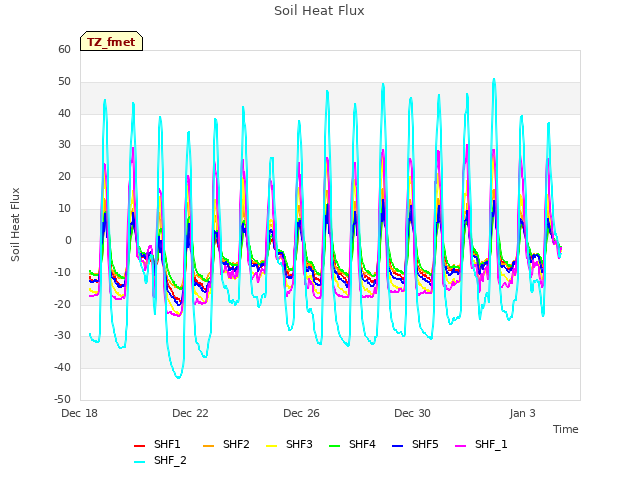Click the Dec 26 x-axis label
The height and width of the screenshot is (480, 640).
coord(301,413)
